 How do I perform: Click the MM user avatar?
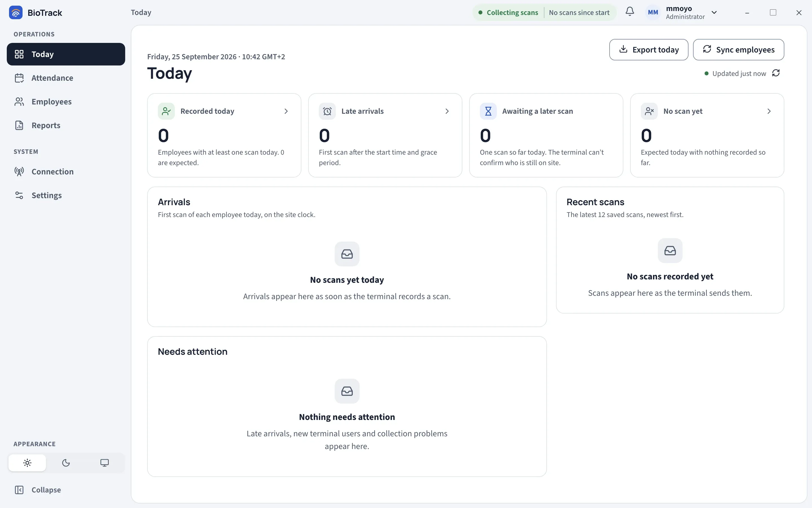point(653,12)
